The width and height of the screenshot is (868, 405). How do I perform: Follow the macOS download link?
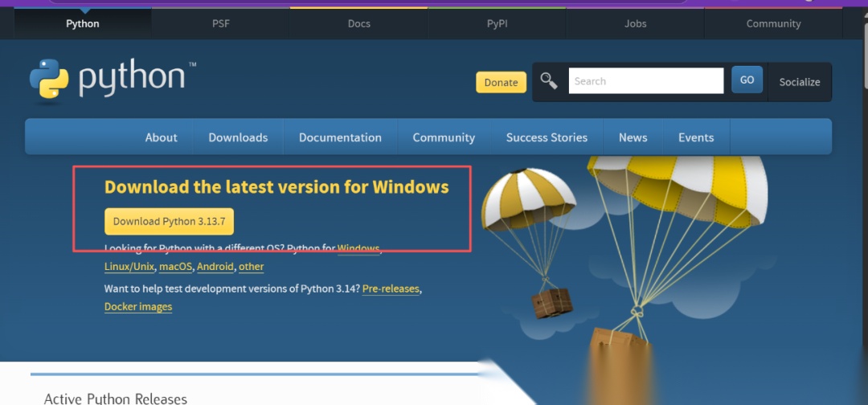(175, 267)
